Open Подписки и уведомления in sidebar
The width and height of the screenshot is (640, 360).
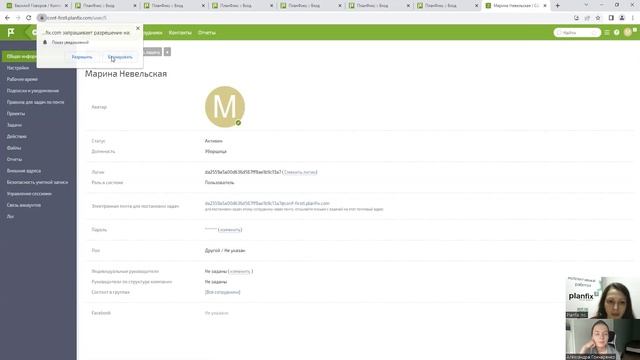point(33,91)
